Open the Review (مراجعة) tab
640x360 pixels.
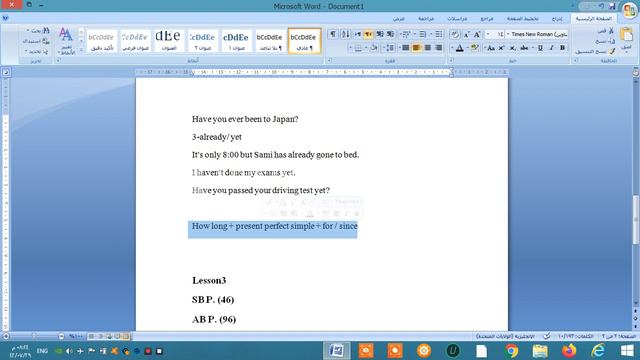[426, 18]
